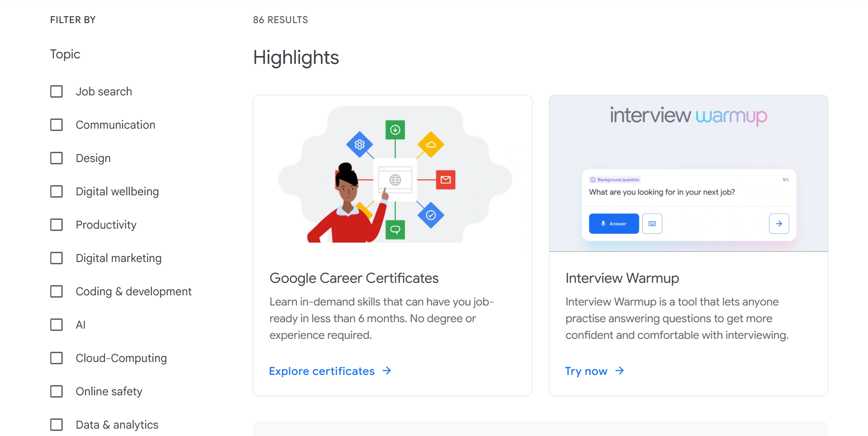Toggle the Digital marketing checkbox
The width and height of the screenshot is (868, 436).
click(56, 258)
